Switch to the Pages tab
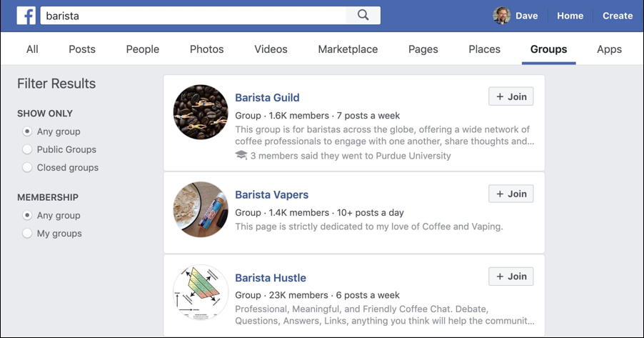The width and height of the screenshot is (644, 338). (x=423, y=49)
